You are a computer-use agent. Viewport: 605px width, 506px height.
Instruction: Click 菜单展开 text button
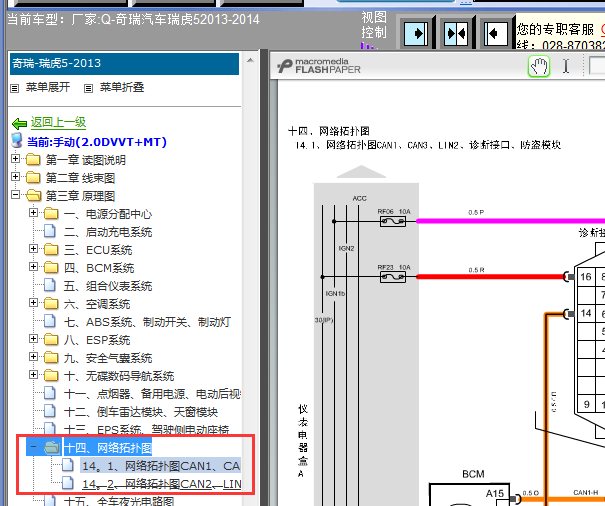point(48,87)
